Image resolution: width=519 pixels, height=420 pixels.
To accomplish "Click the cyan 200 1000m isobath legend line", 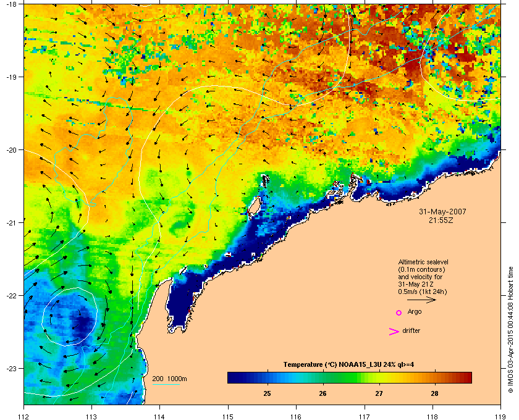I will tap(166, 385).
